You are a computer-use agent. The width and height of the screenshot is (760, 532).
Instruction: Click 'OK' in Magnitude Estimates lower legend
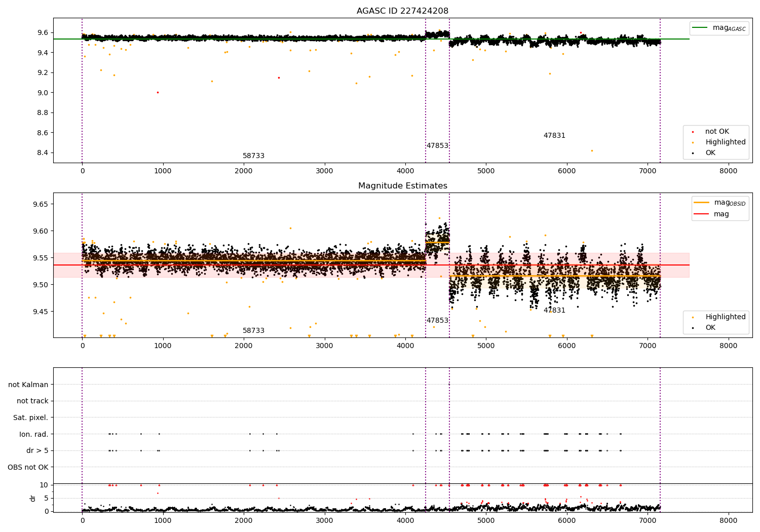click(x=710, y=328)
